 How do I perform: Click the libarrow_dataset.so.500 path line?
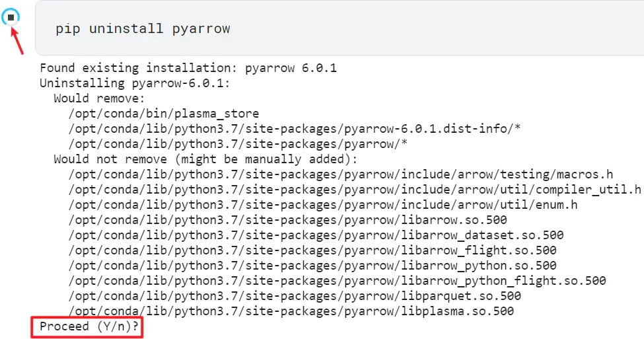pos(316,235)
